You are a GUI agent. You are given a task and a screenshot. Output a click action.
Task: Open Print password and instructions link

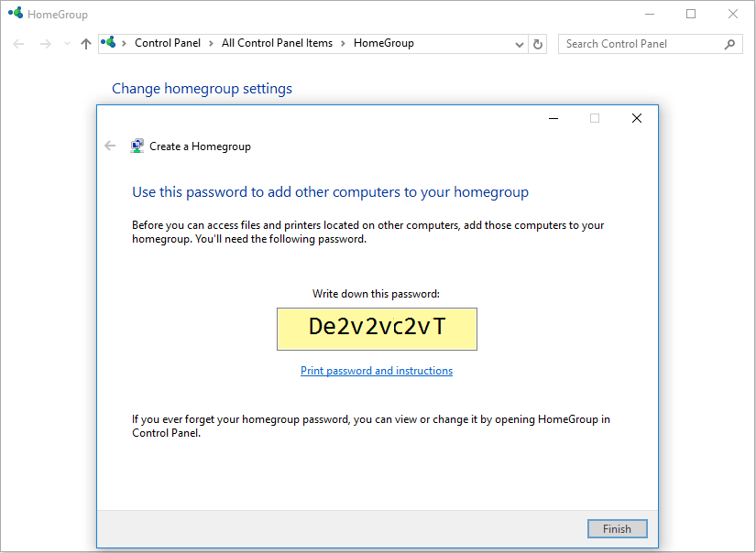pos(377,371)
